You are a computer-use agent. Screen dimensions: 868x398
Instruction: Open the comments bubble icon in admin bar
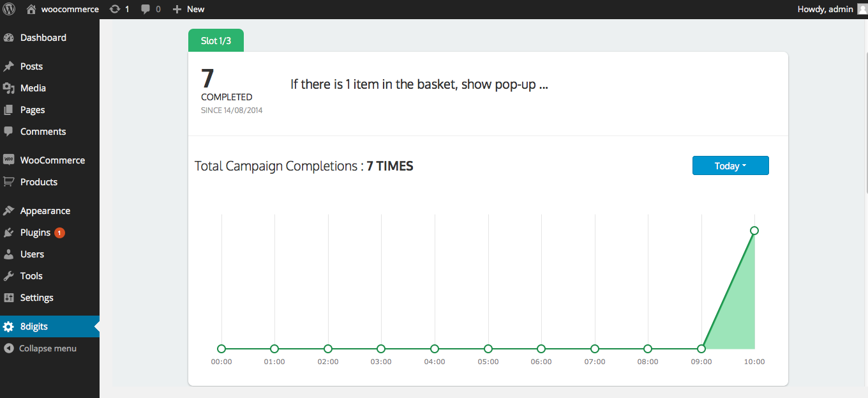(x=146, y=9)
